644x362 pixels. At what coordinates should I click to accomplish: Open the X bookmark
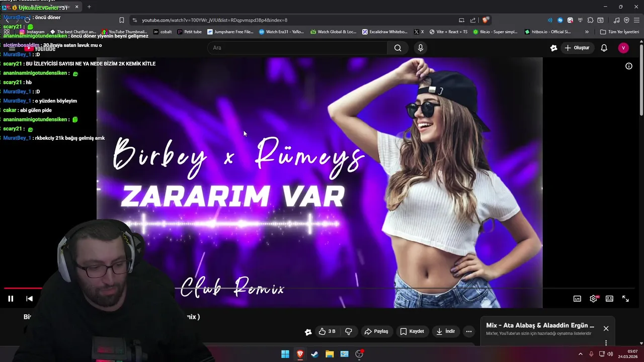tap(419, 32)
